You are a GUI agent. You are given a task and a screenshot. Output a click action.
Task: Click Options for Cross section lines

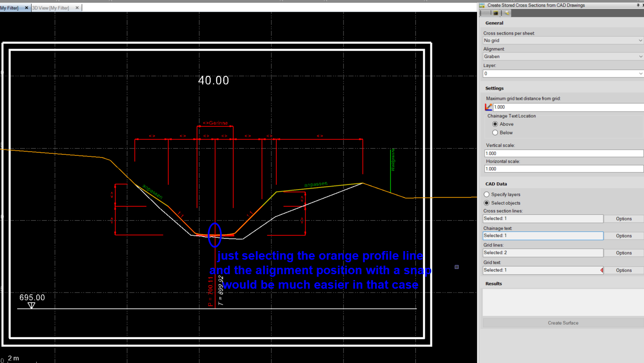coord(623,219)
